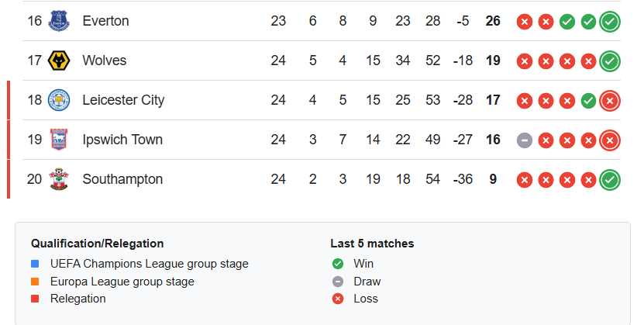
Task: Click Everton's latest match win icon
Action: pyautogui.click(x=610, y=21)
